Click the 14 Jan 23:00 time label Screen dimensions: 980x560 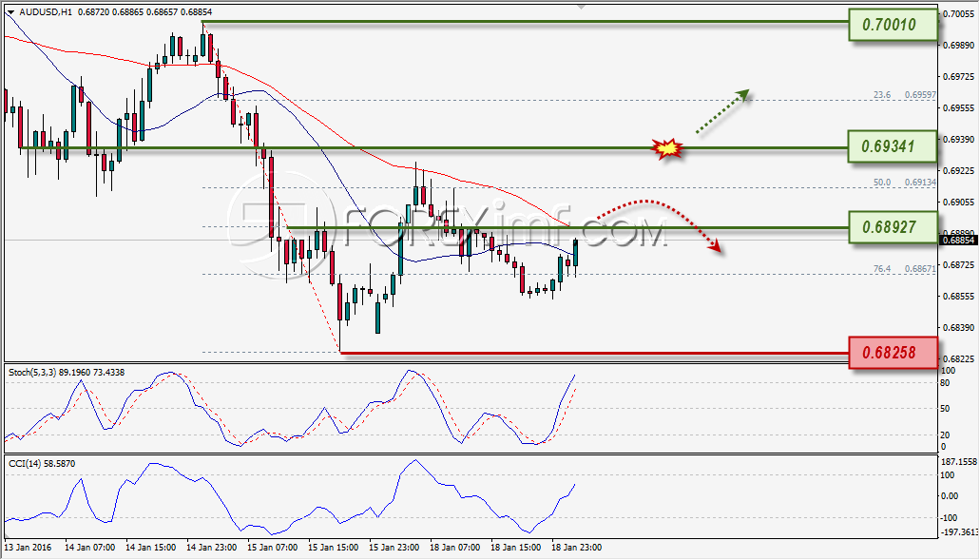click(x=212, y=548)
